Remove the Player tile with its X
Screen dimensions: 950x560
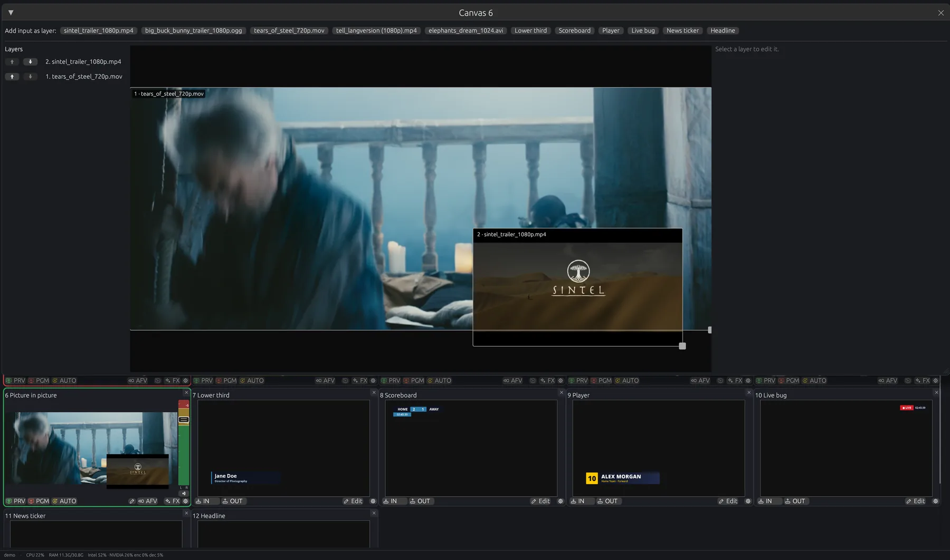click(x=749, y=392)
